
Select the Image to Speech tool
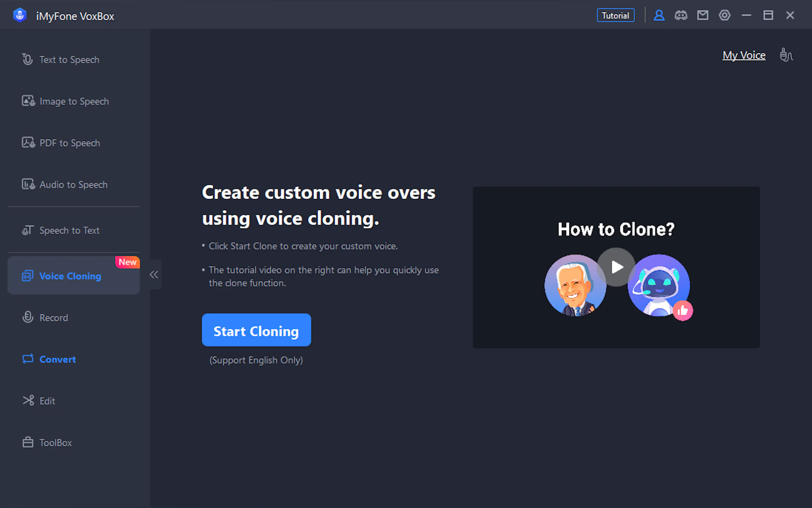(x=74, y=101)
